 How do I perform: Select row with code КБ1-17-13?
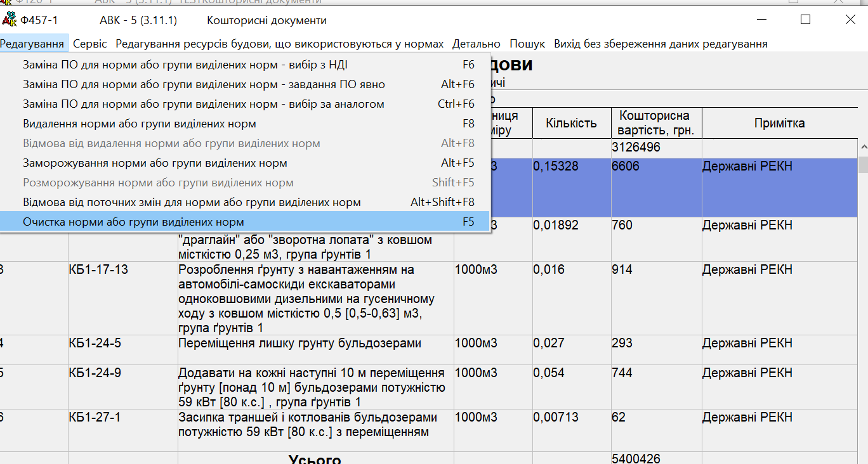pyautogui.click(x=98, y=270)
